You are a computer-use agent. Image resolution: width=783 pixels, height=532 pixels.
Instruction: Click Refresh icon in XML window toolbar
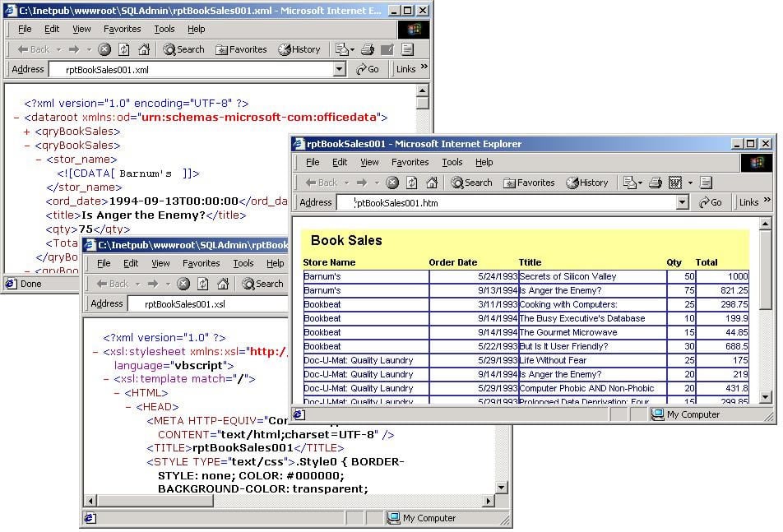click(124, 49)
